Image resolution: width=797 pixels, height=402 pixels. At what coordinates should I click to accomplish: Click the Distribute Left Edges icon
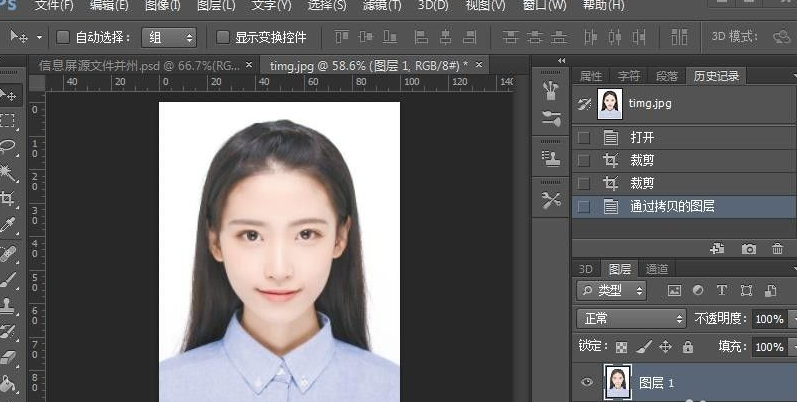pos(591,37)
